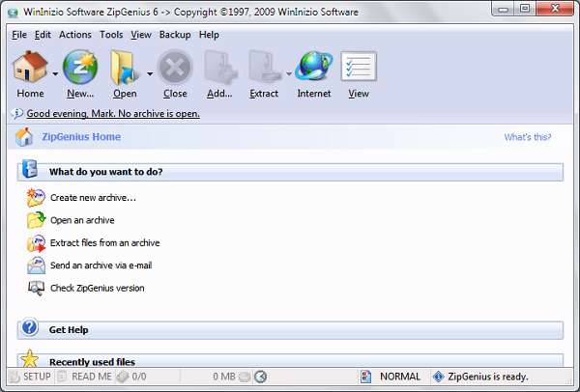Click the Good evening, Mark greeting link
The height and width of the screenshot is (392, 580).
[113, 114]
